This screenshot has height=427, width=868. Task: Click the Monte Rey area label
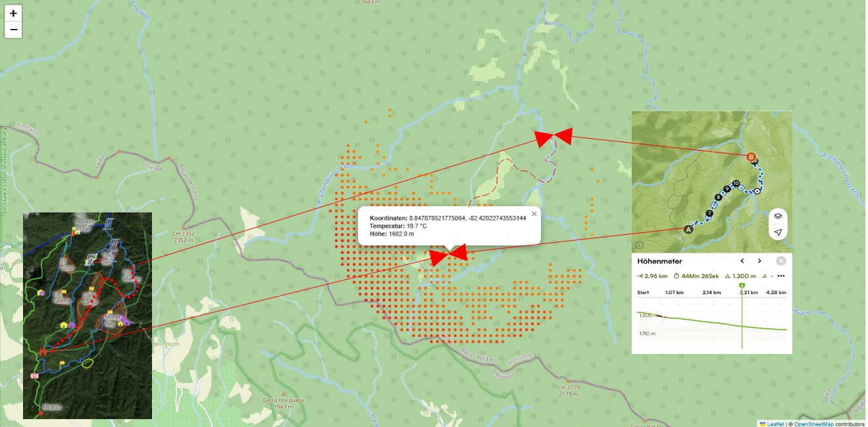[109, 320]
